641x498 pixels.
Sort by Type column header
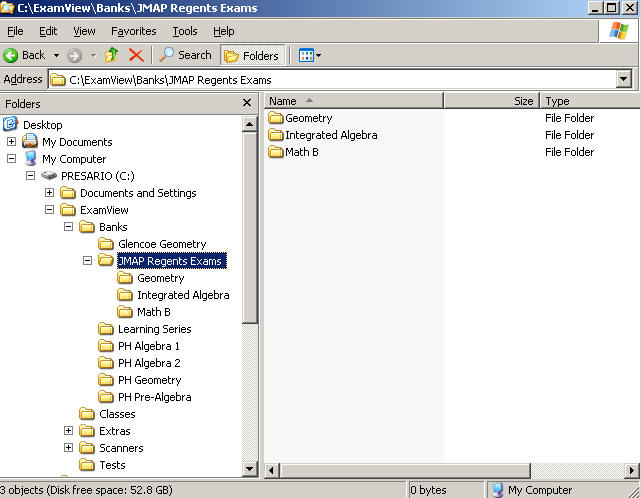coord(590,101)
